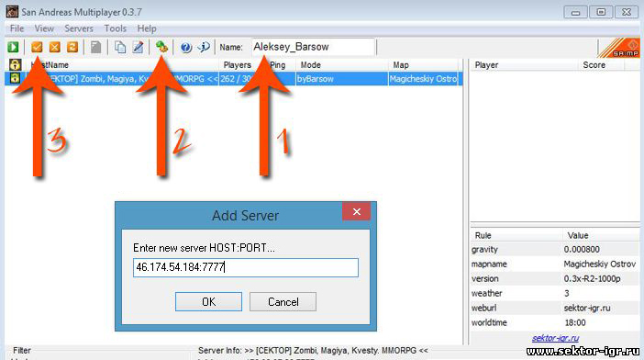Click the blue help question mark icon
644x360 pixels.
click(x=186, y=47)
